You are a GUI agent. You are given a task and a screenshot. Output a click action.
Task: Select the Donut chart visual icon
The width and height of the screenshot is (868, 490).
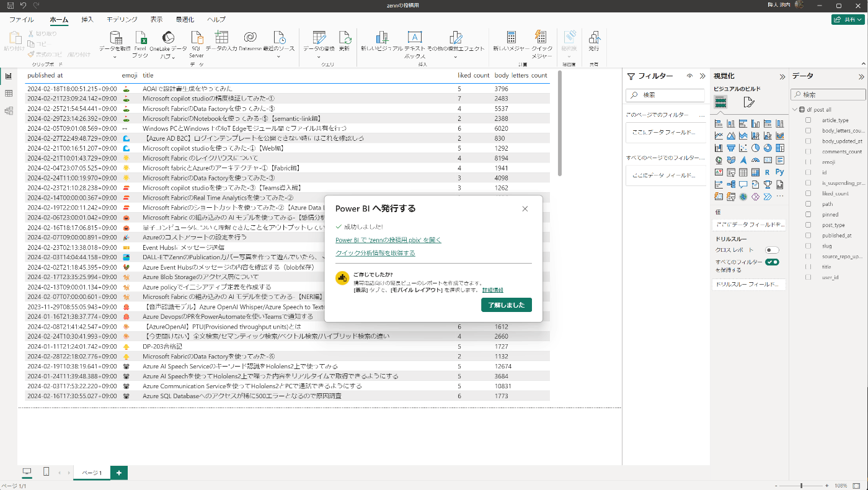[x=768, y=148]
